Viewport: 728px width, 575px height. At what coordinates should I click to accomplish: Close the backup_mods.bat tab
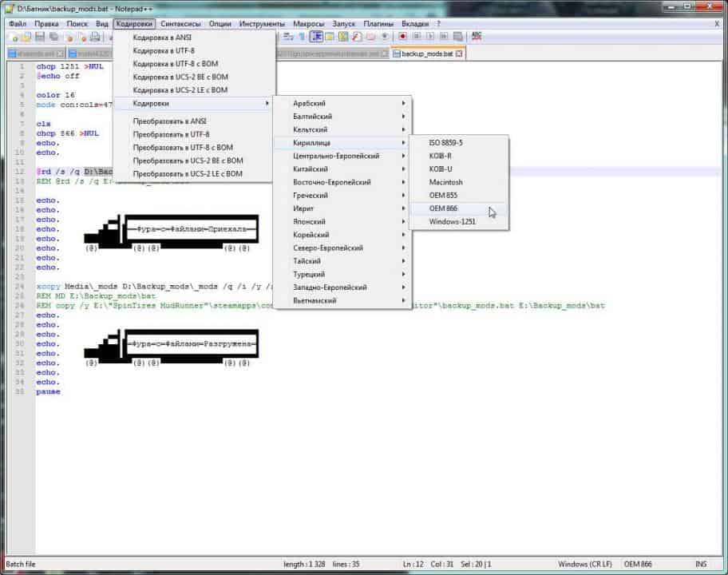pyautogui.click(x=459, y=54)
